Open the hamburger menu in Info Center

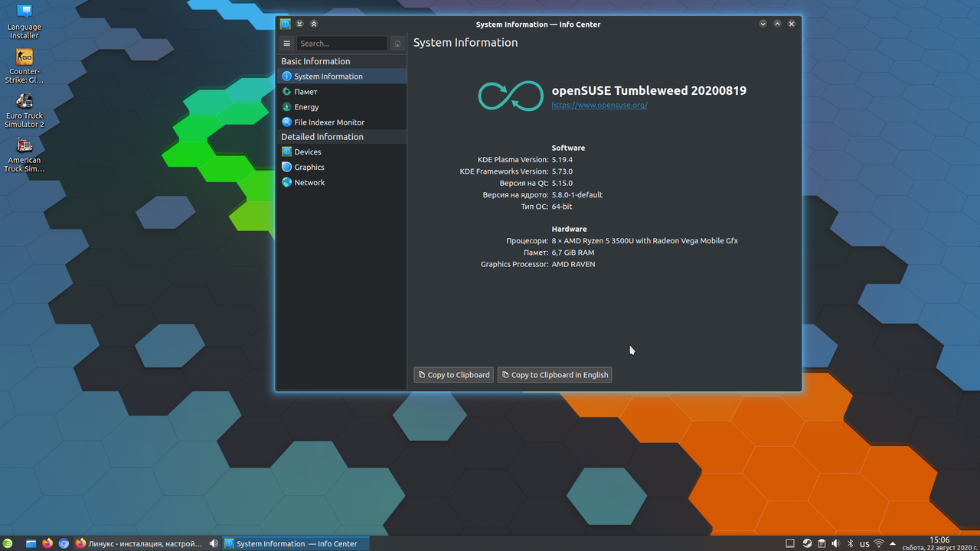pos(287,44)
